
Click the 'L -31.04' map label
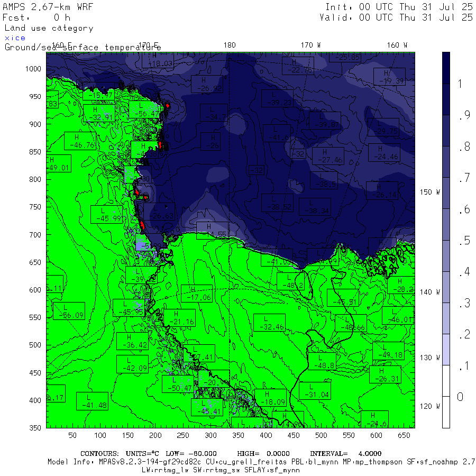click(x=315, y=391)
